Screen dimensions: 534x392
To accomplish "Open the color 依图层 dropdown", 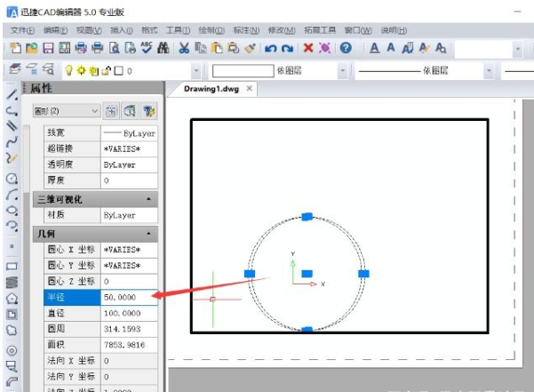I will 343,71.
